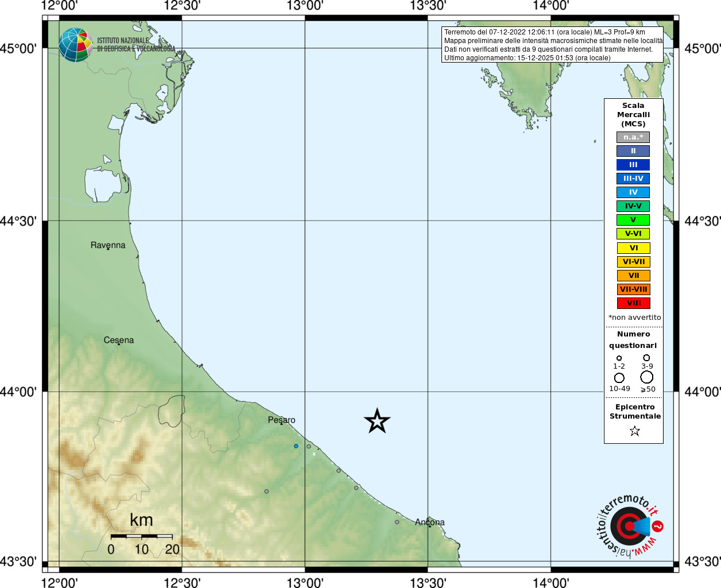This screenshot has width=721, height=588.
Task: Click the haisentitoilterremoto.it logo
Action: tap(630, 526)
